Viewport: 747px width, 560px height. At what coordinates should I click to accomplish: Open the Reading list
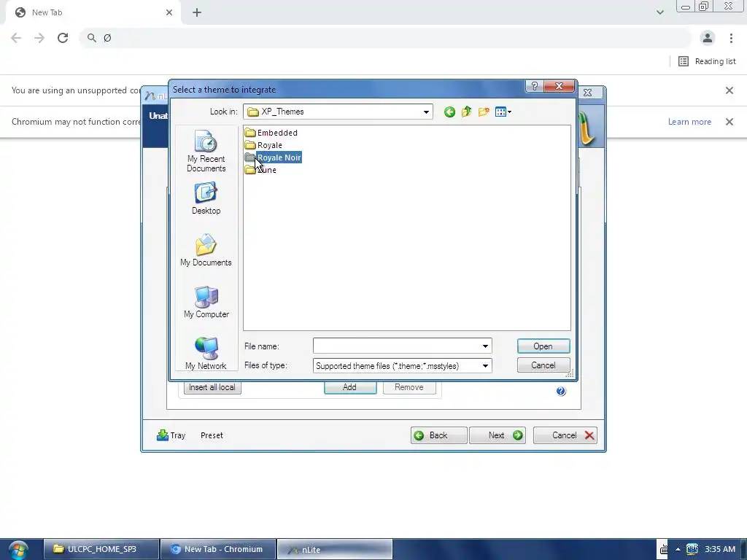click(707, 61)
